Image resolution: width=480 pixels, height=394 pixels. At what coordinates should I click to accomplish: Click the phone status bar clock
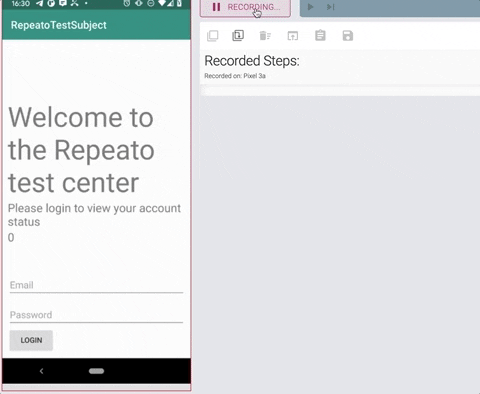[x=20, y=4]
